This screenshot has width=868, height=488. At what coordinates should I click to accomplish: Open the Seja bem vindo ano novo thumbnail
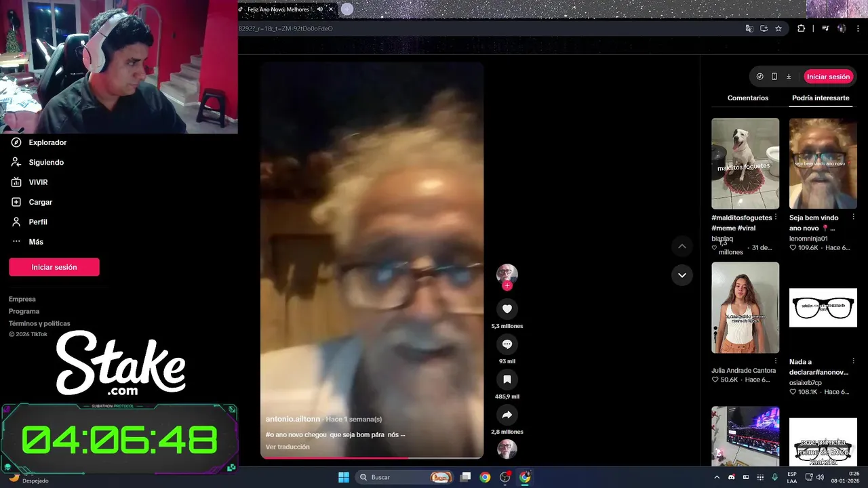tap(823, 163)
